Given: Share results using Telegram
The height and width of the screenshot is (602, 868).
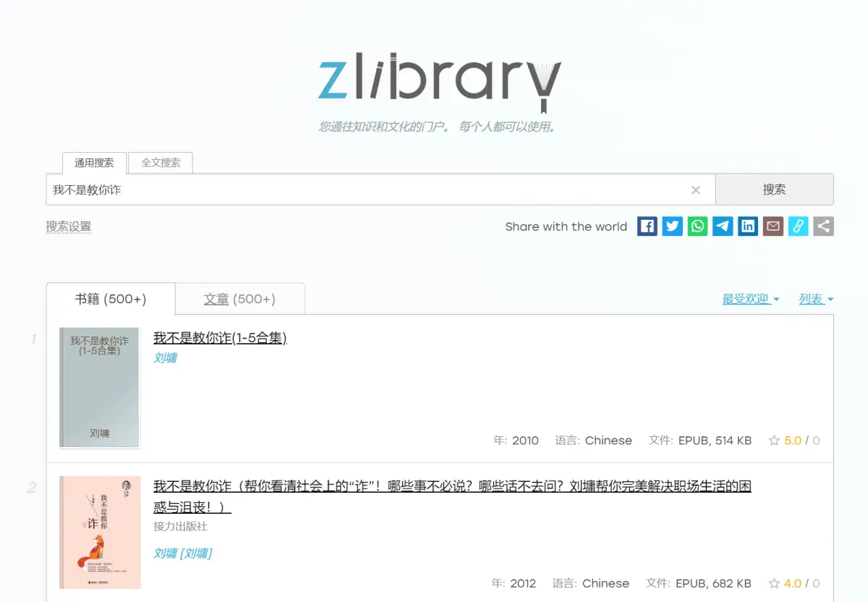Looking at the screenshot, I should pyautogui.click(x=723, y=226).
